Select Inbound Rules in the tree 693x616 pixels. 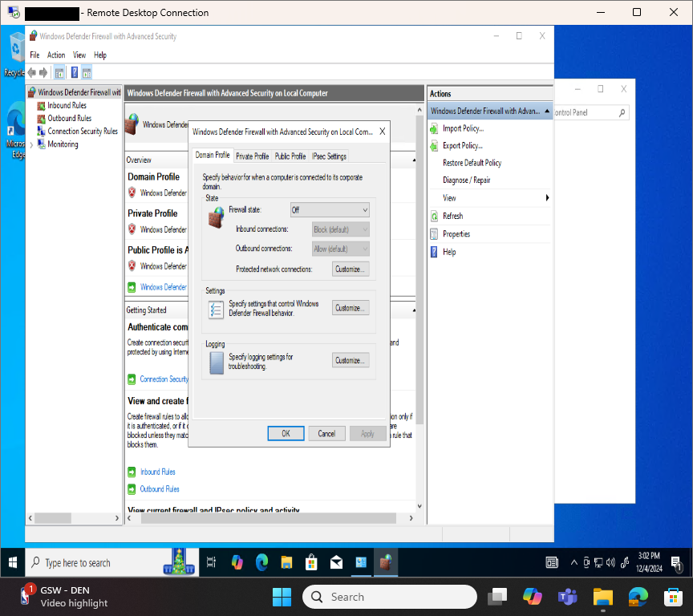tap(67, 106)
